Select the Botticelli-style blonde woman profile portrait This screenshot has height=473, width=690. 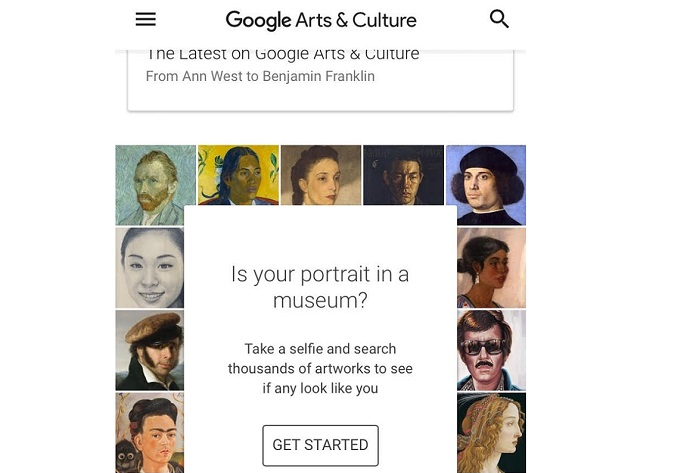(491, 432)
